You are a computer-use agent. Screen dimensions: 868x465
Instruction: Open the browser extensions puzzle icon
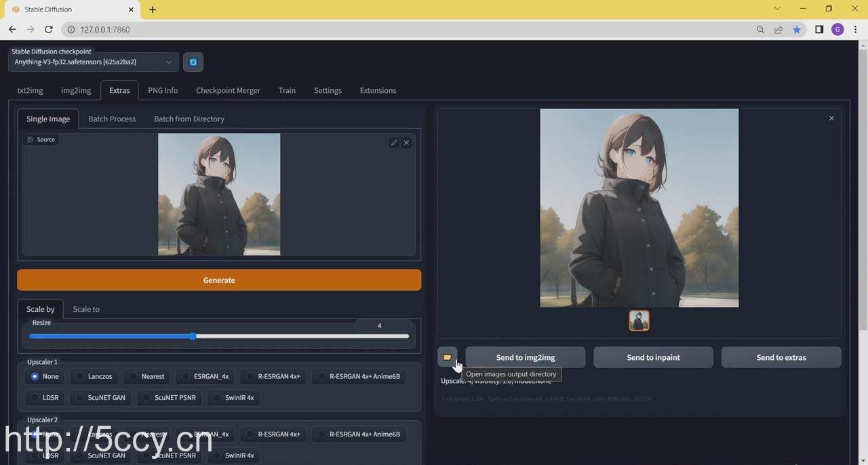tap(818, 29)
